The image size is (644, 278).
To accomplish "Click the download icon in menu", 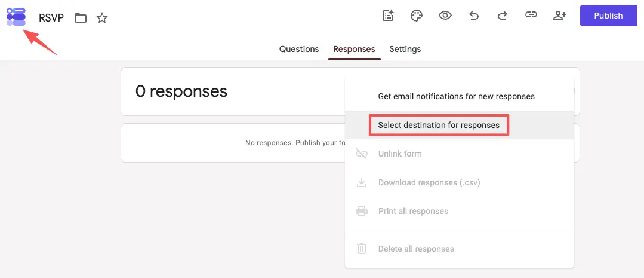I will [x=362, y=182].
